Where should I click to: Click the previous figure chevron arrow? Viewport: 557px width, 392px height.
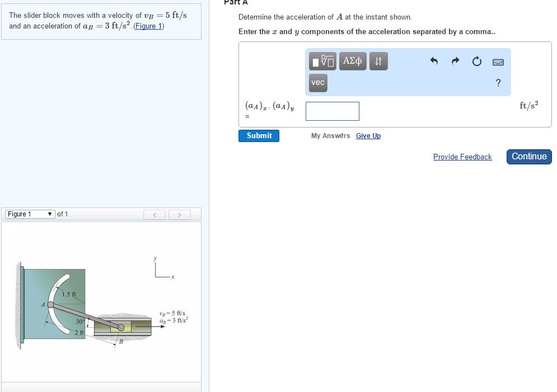point(155,214)
